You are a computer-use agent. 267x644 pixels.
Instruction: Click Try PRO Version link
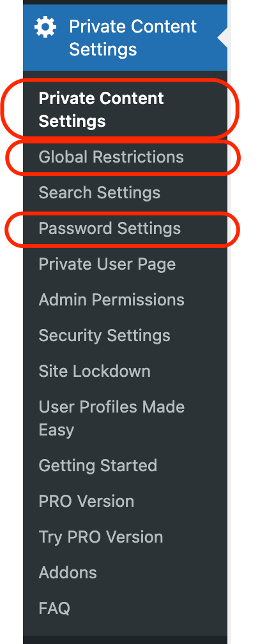click(100, 537)
